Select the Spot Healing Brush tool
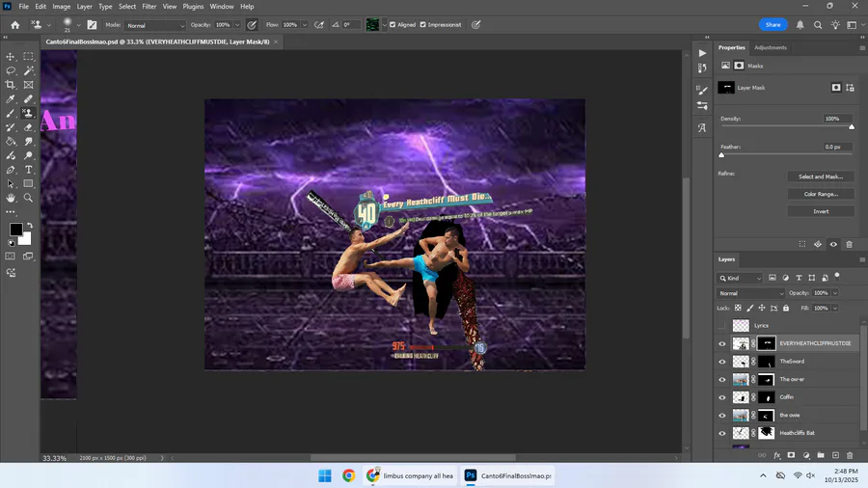 click(28, 99)
